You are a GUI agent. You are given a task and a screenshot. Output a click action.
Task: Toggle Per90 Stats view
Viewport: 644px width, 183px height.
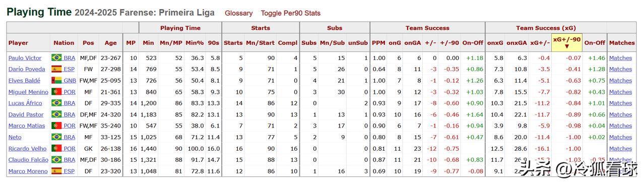(290, 13)
